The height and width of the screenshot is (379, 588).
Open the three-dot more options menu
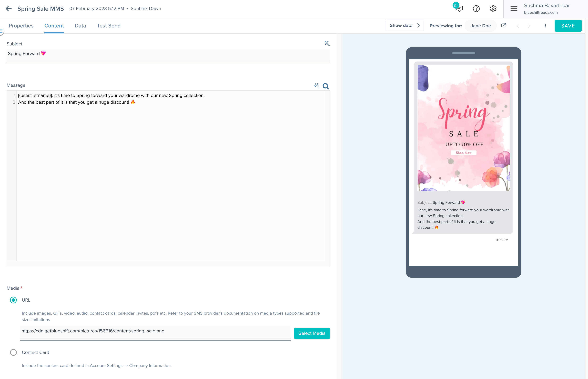(x=545, y=26)
